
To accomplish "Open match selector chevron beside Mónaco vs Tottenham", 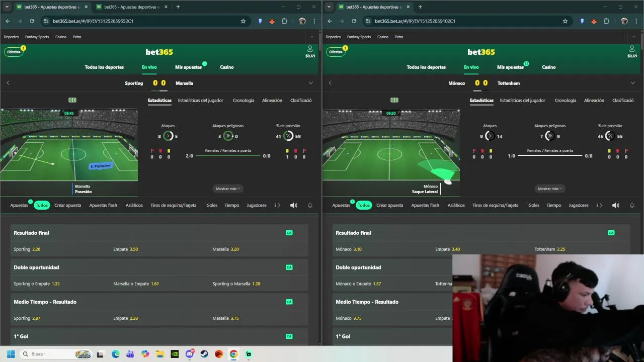I will (632, 83).
